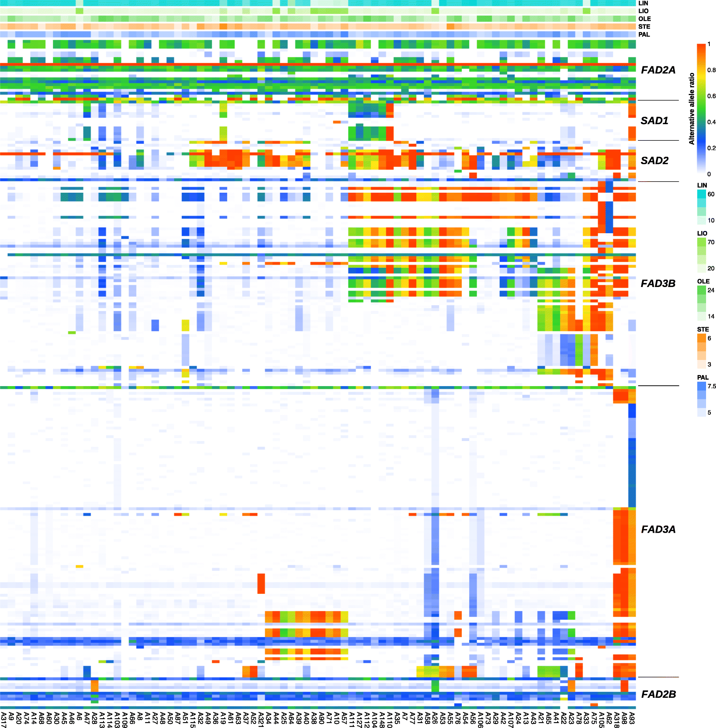The image size is (716, 728).
Task: Click sample label A90 on the x-axis
Action: click(x=322, y=717)
